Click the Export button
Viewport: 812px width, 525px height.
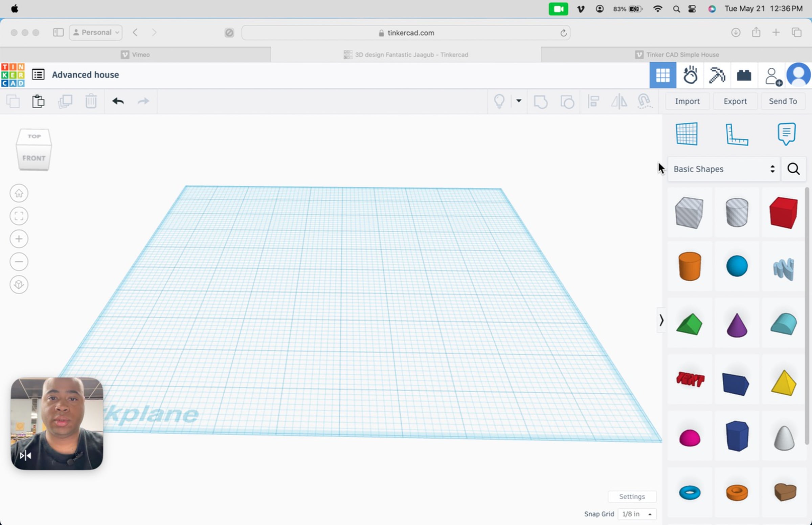[x=735, y=101]
